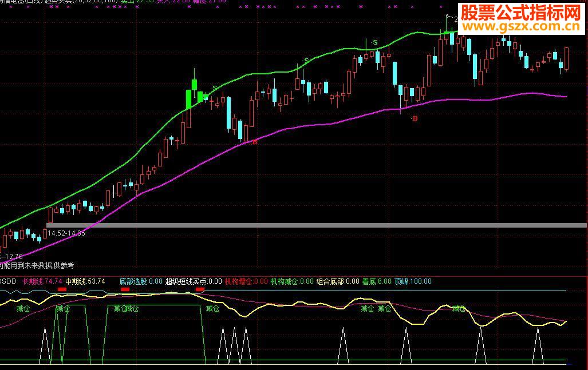Click the red block marker beneath 长期线:74.74
Viewport: 588px width, 370px height.
62,289
